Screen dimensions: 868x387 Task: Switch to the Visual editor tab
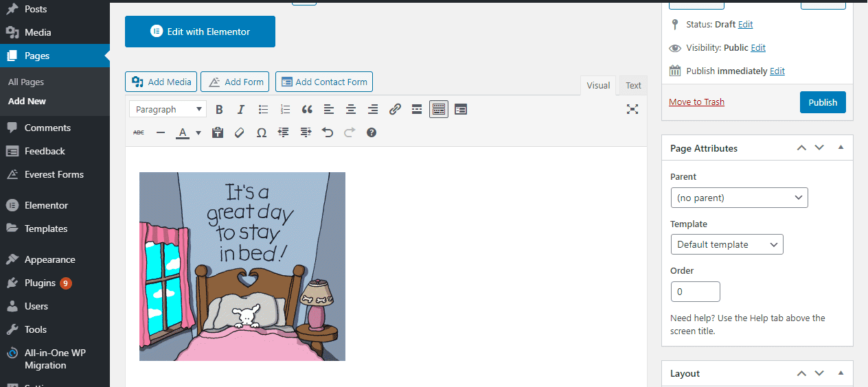pos(598,86)
